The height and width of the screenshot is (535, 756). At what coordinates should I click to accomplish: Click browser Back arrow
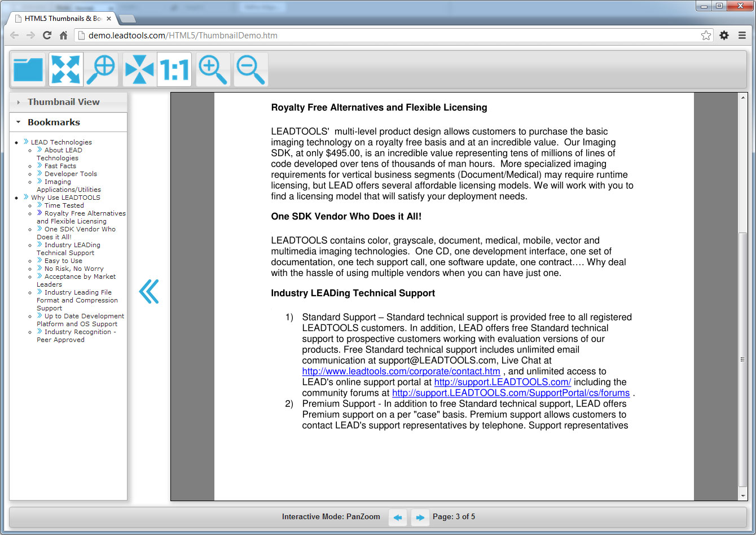click(15, 35)
